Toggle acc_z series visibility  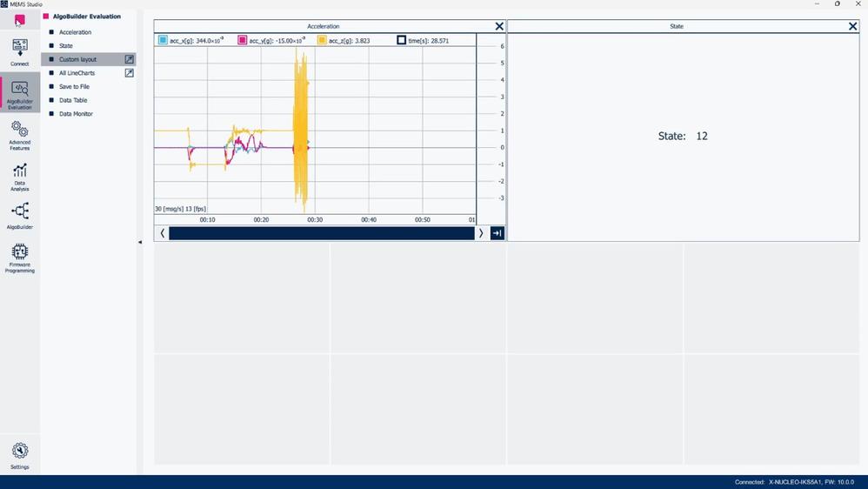pyautogui.click(x=322, y=40)
